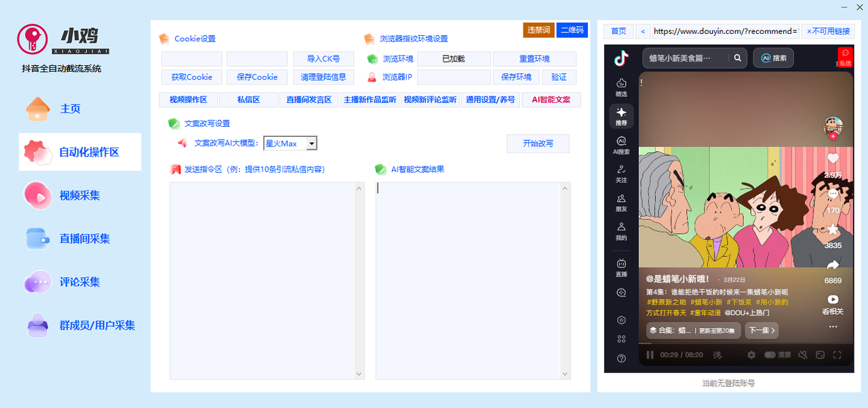Favorite the video with the star icon
The height and width of the screenshot is (408, 868).
tap(833, 229)
